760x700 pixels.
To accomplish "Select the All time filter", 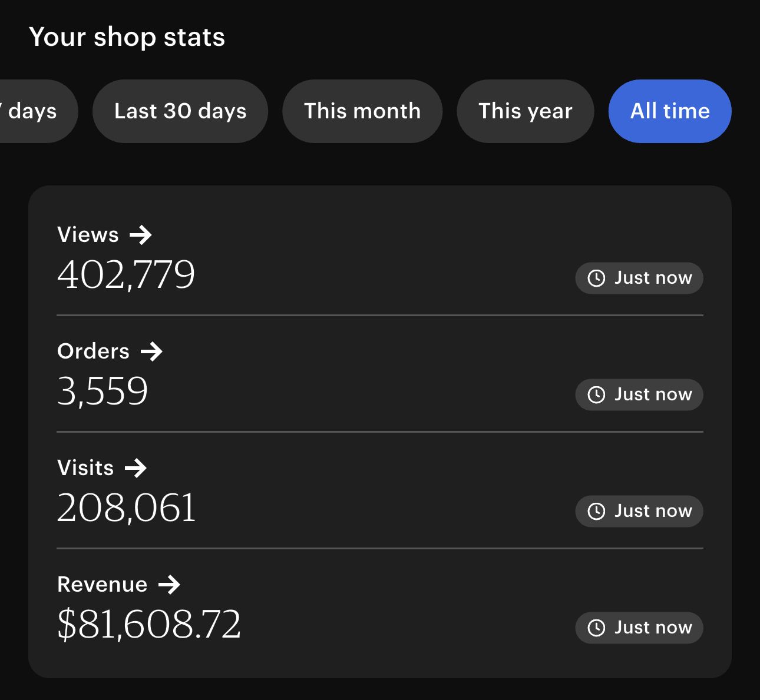I will 670,111.
